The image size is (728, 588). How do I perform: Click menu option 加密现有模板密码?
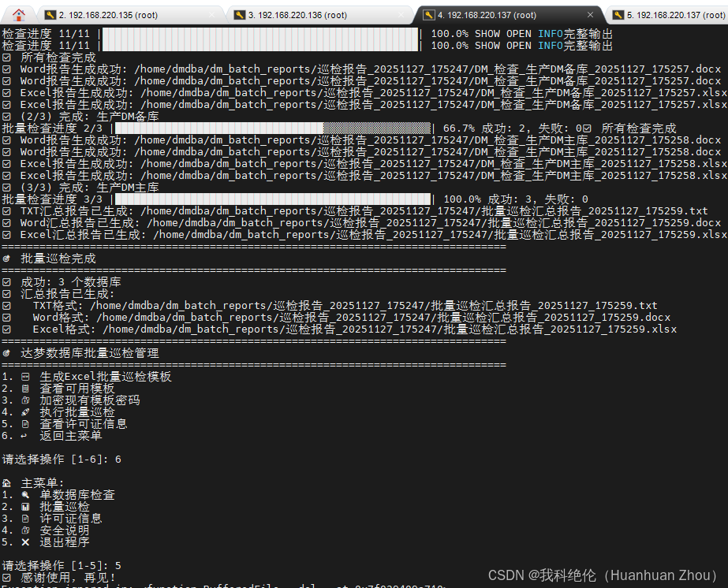[90, 400]
